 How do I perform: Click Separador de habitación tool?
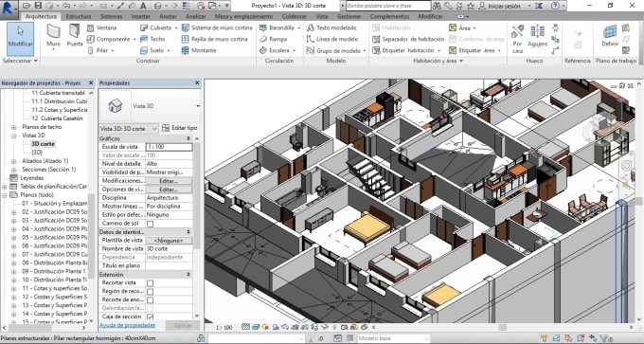408,39
